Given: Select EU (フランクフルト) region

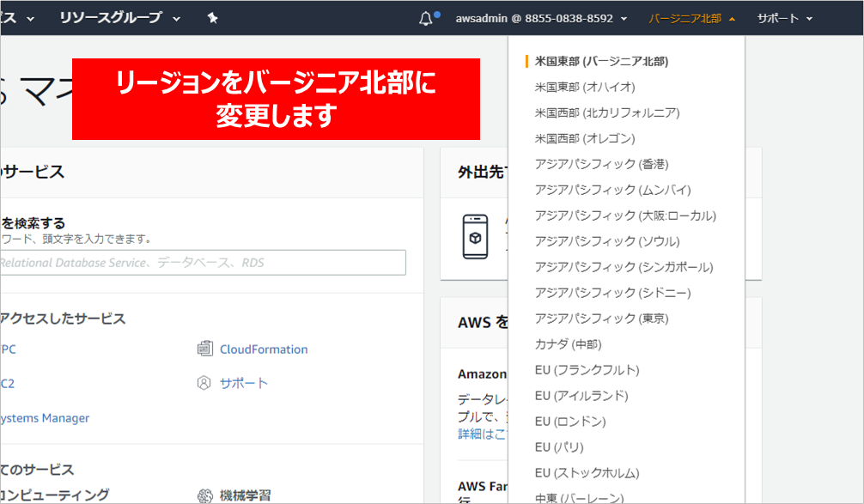Looking at the screenshot, I should pyautogui.click(x=587, y=370).
